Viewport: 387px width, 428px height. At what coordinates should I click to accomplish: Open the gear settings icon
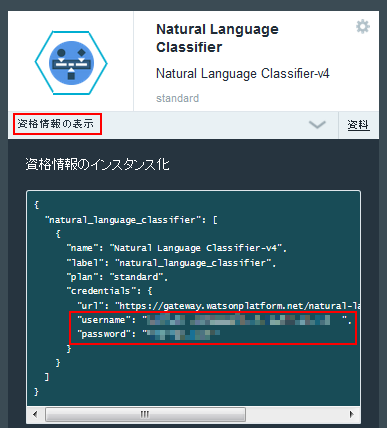click(363, 27)
